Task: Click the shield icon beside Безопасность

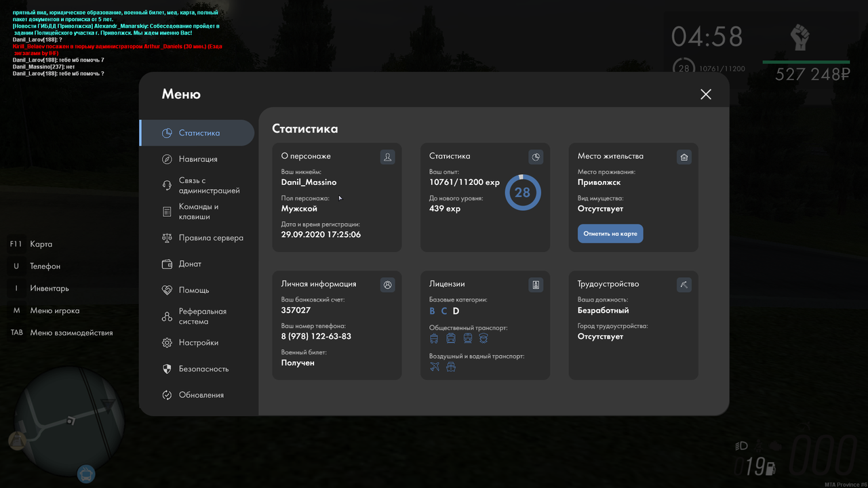Action: point(167,369)
